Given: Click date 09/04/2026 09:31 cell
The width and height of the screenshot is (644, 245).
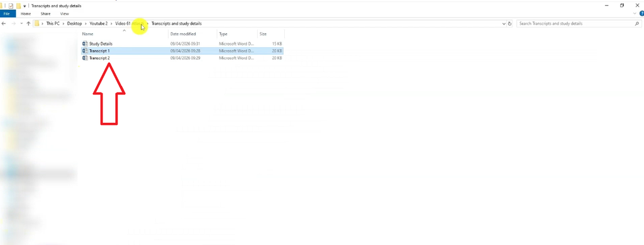Looking at the screenshot, I should pyautogui.click(x=186, y=43).
